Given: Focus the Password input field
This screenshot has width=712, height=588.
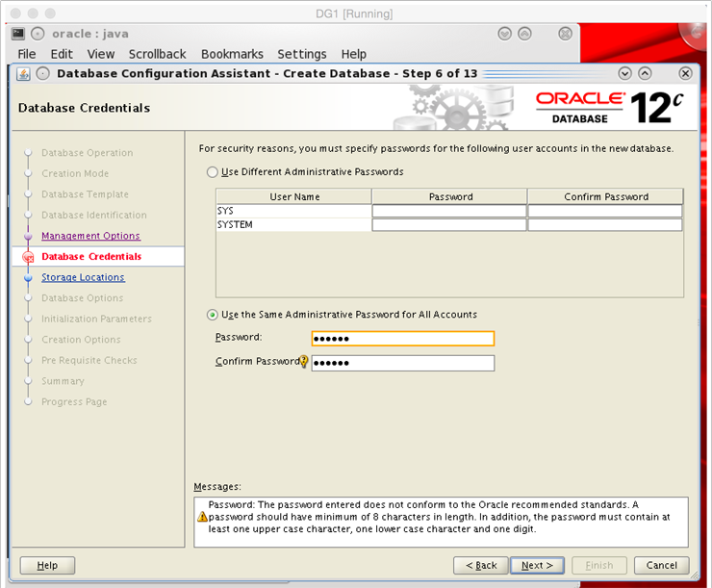Looking at the screenshot, I should point(403,339).
